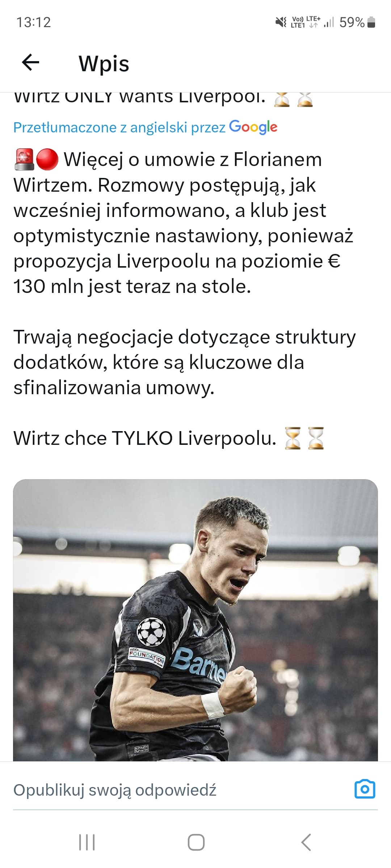Tap the back arrow next to Wpis

(31, 63)
